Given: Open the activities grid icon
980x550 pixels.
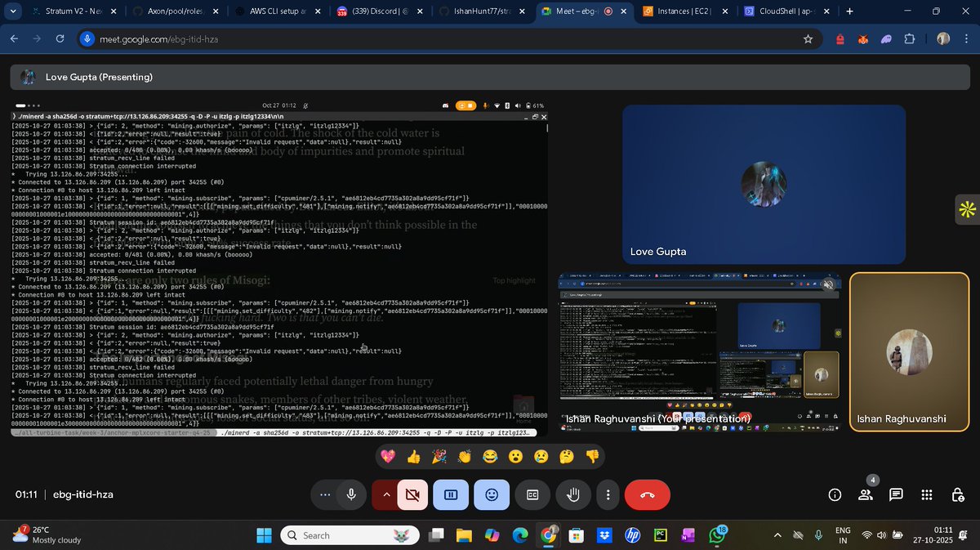Looking at the screenshot, I should 927,494.
